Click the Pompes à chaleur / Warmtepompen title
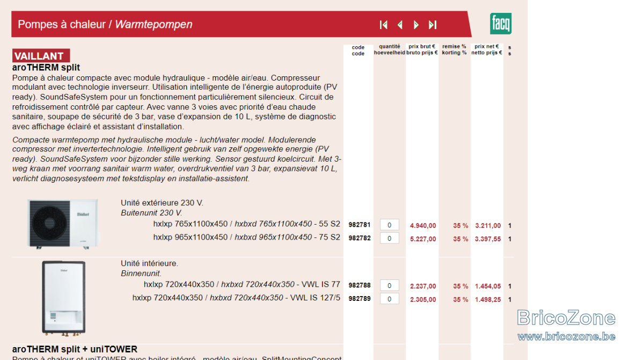Viewport: 644px width, 360px height. coord(105,24)
